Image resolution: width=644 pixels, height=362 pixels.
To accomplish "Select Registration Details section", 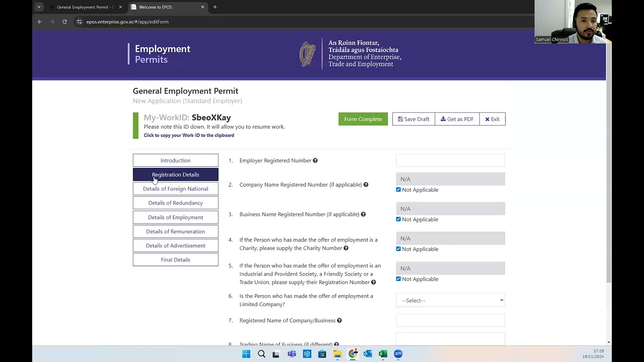I will coord(176,174).
